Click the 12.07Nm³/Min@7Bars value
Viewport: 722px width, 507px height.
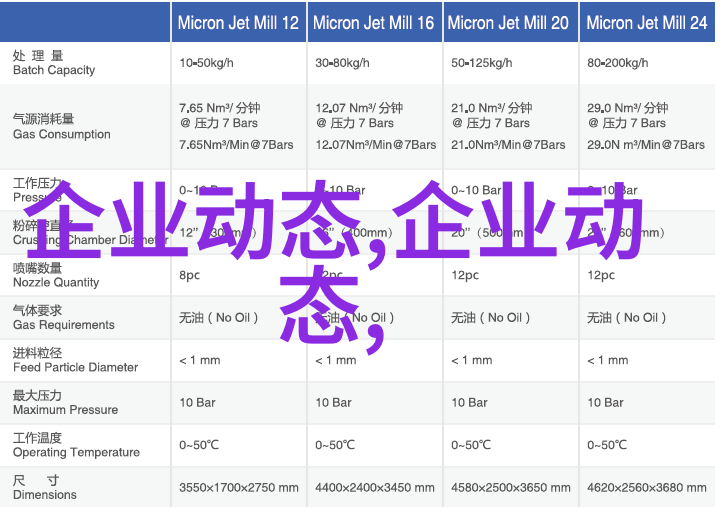tap(376, 145)
